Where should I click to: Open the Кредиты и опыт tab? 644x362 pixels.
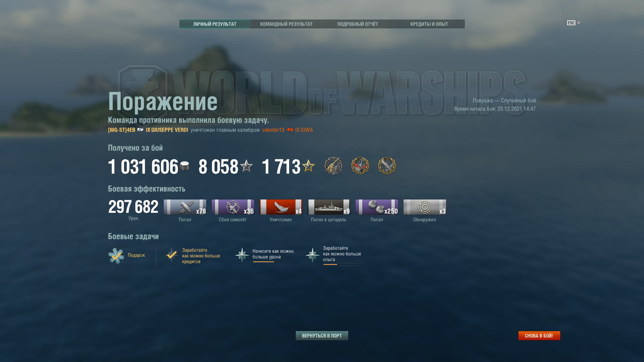point(429,24)
